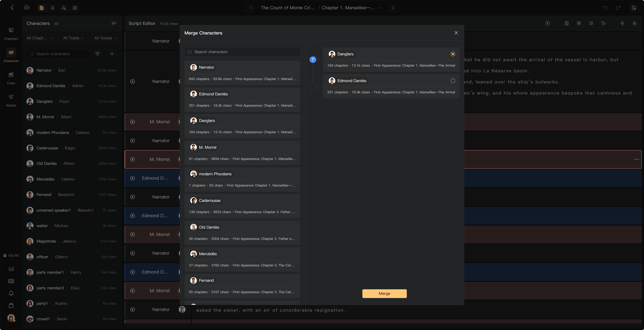Click the undo arrow icon
Viewport: 644px width, 330px height.
[605, 8]
